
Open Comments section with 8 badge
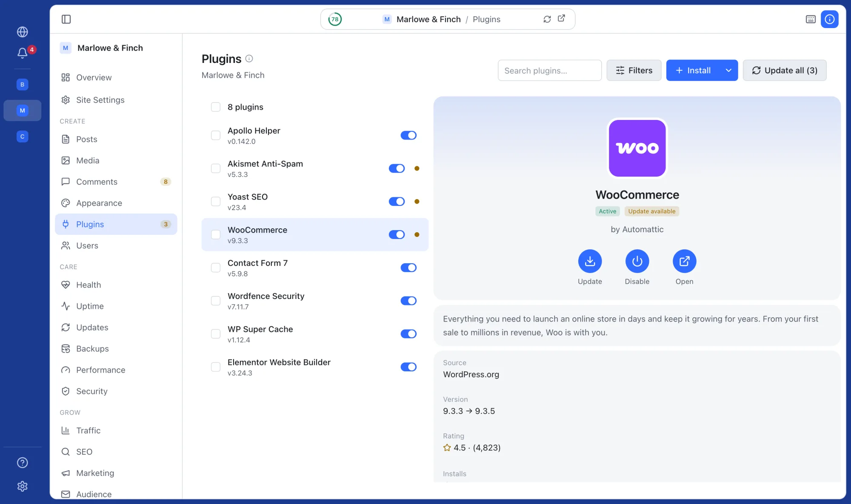point(116,182)
